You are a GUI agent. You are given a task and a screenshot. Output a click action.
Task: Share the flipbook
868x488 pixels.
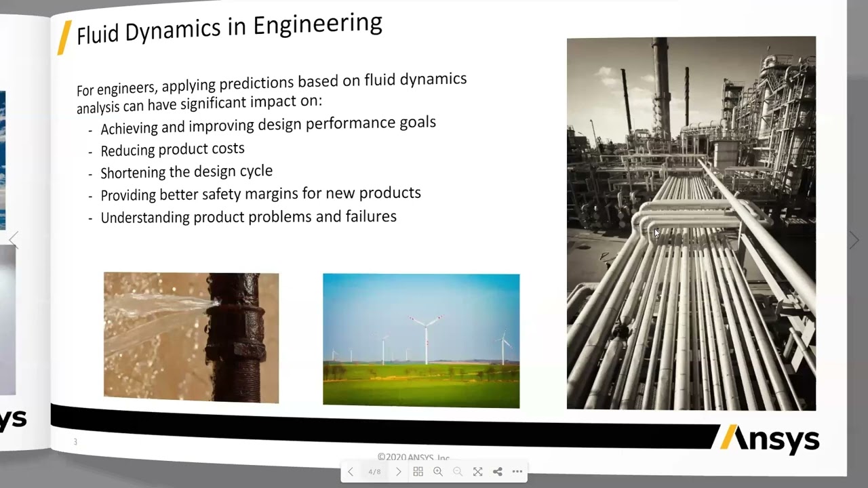coord(498,472)
